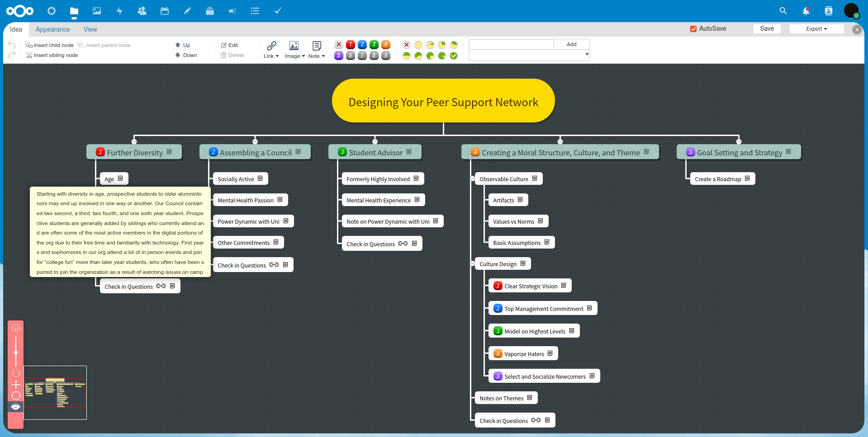Click the undo arrow icon

12,45
